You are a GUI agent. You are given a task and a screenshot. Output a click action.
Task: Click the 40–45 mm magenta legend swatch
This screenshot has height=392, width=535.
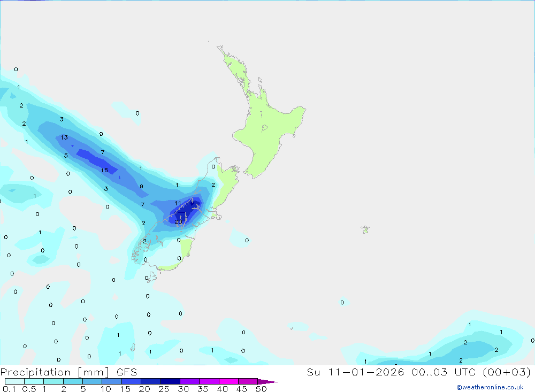[228, 381]
